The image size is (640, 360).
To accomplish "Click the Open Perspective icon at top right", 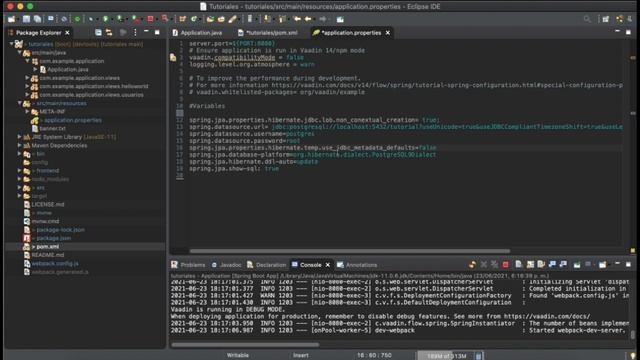I will pos(606,19).
